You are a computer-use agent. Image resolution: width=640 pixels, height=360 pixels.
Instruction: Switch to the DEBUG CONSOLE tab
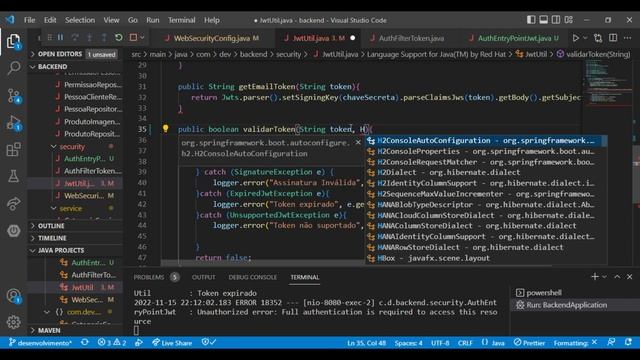coord(252,277)
